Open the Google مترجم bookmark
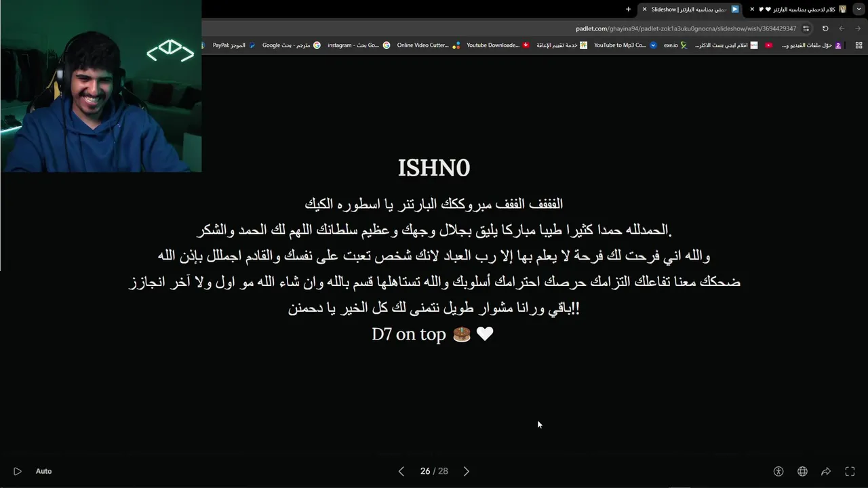 [x=292, y=45]
